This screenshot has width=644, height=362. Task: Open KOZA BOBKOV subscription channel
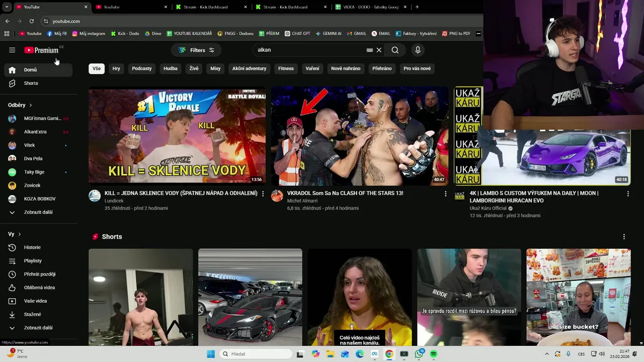[x=38, y=199]
